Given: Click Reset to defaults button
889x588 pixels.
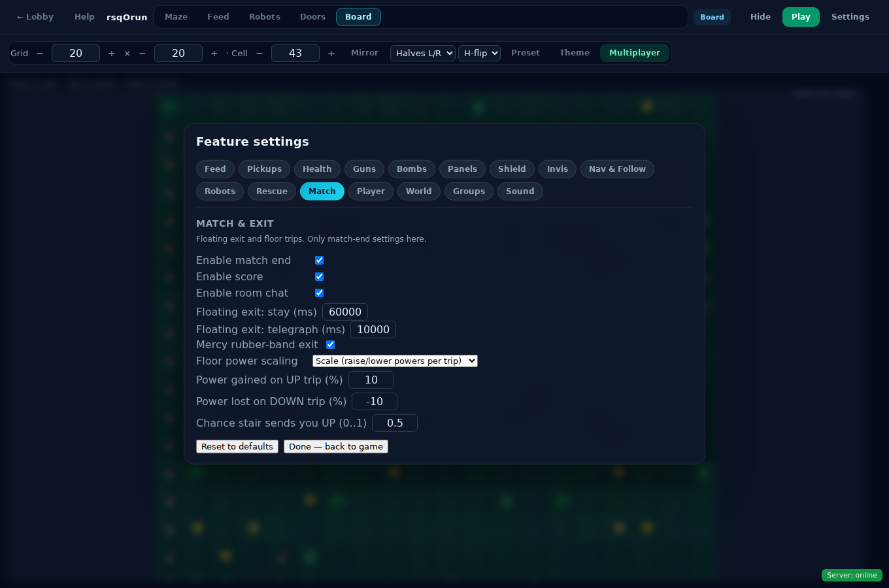Looking at the screenshot, I should [x=237, y=446].
